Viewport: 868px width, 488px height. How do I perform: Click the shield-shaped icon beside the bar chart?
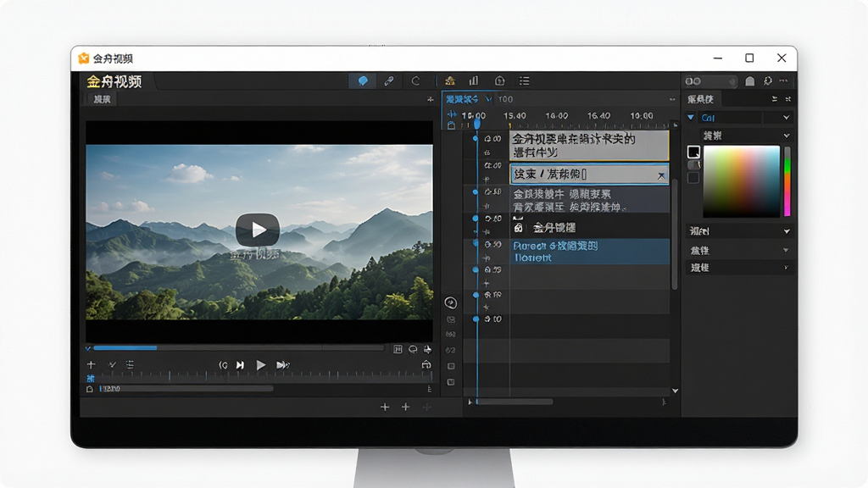click(x=499, y=80)
